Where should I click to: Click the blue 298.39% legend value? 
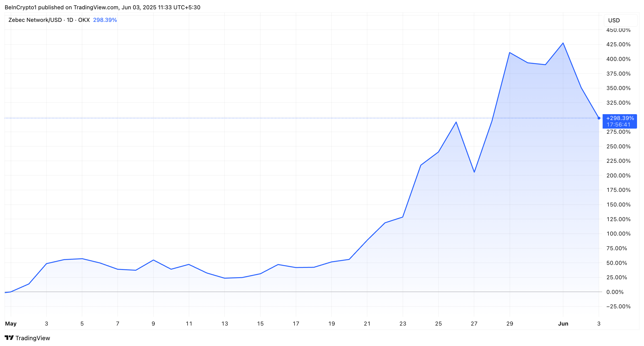pos(105,20)
